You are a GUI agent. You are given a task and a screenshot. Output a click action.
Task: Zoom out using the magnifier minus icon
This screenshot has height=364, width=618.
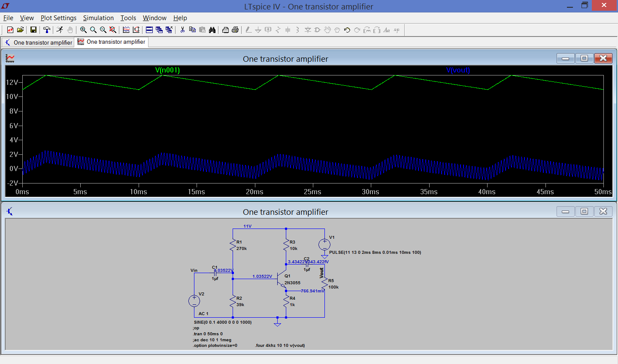[x=103, y=30]
